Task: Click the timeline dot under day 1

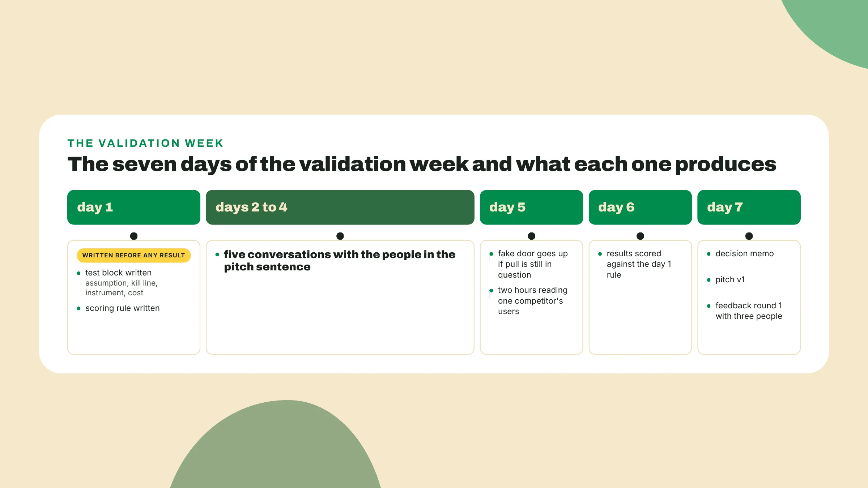Action: [134, 236]
